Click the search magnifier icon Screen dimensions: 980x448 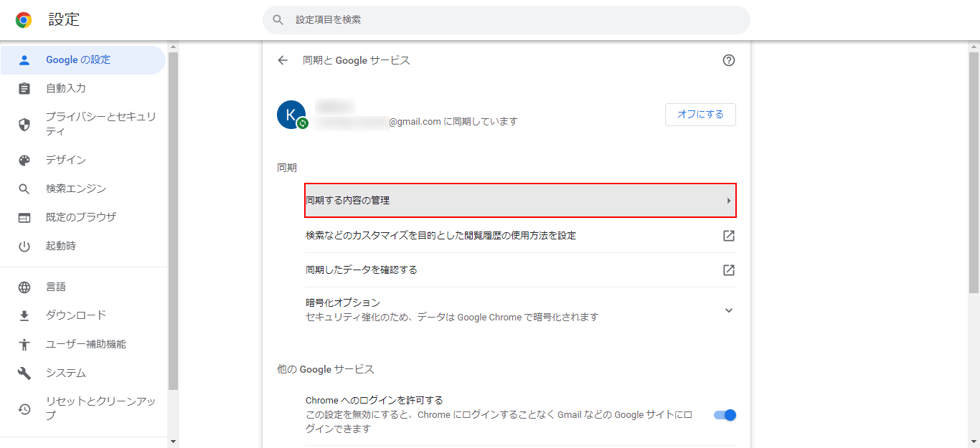(x=278, y=20)
